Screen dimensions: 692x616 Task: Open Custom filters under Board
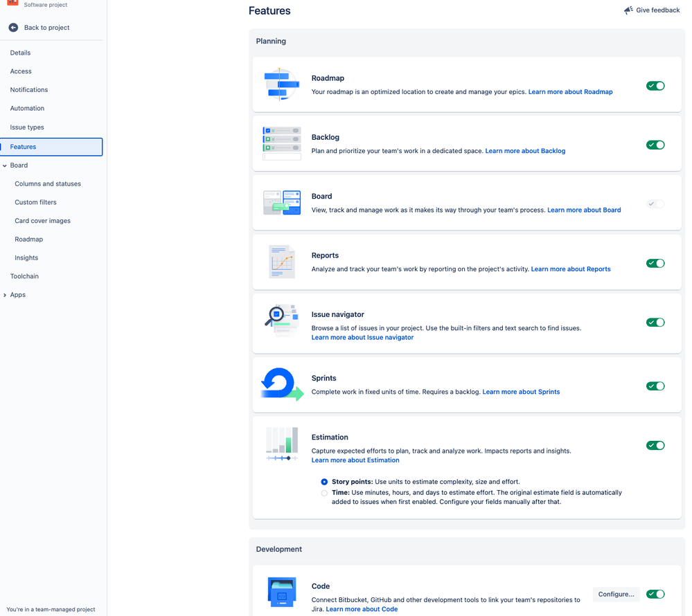click(x=36, y=202)
